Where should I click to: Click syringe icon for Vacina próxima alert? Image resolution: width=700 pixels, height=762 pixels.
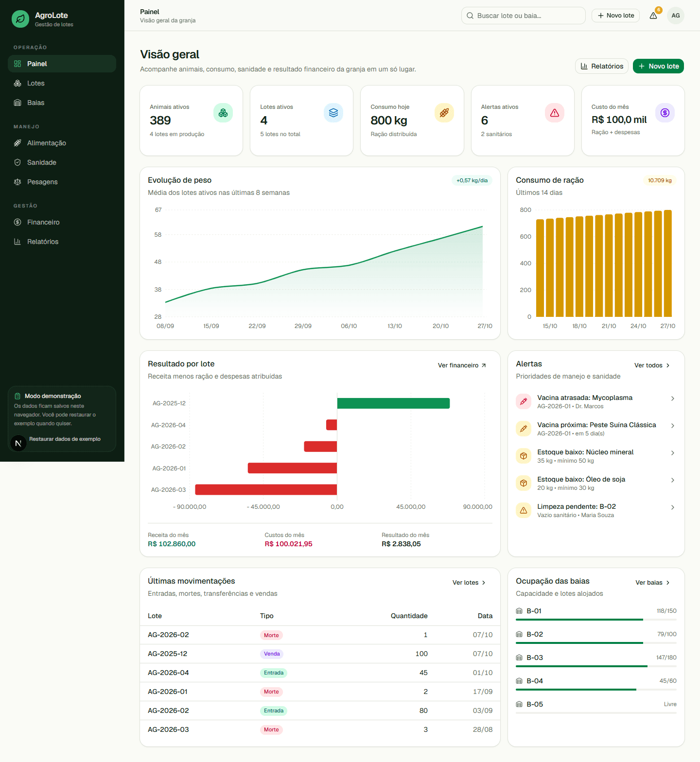524,429
